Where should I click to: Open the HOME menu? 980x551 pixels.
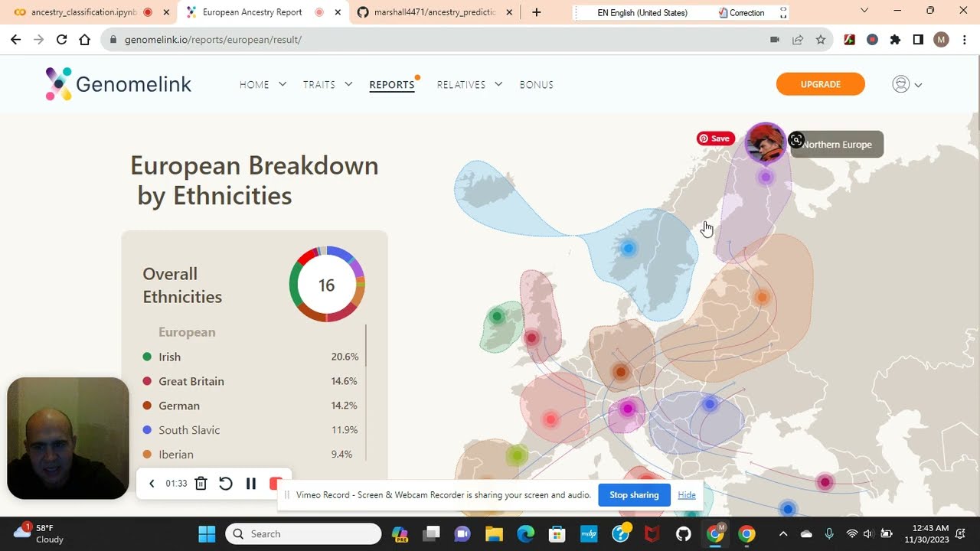pos(263,84)
